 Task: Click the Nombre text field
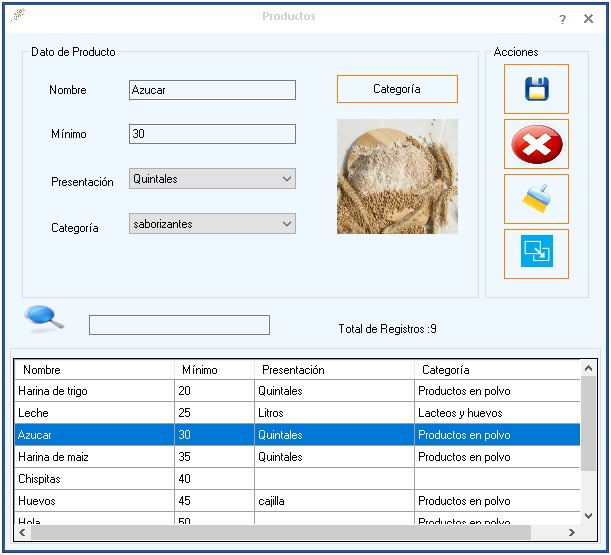212,90
